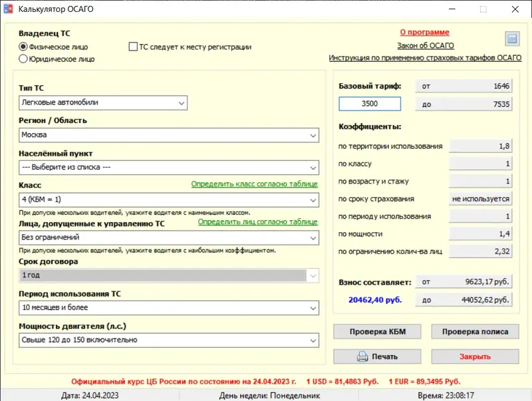Close the Калькулятор ОСАГО window

[515, 9]
